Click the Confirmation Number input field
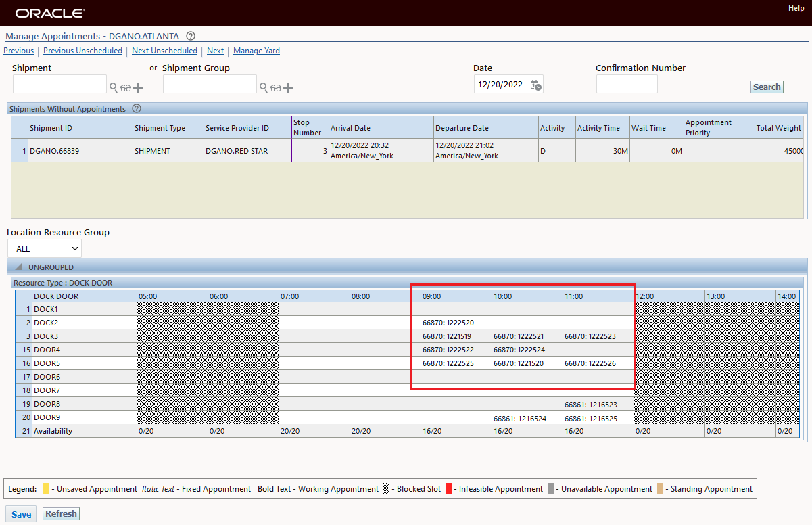Image resolution: width=812 pixels, height=525 pixels. pyautogui.click(x=627, y=85)
